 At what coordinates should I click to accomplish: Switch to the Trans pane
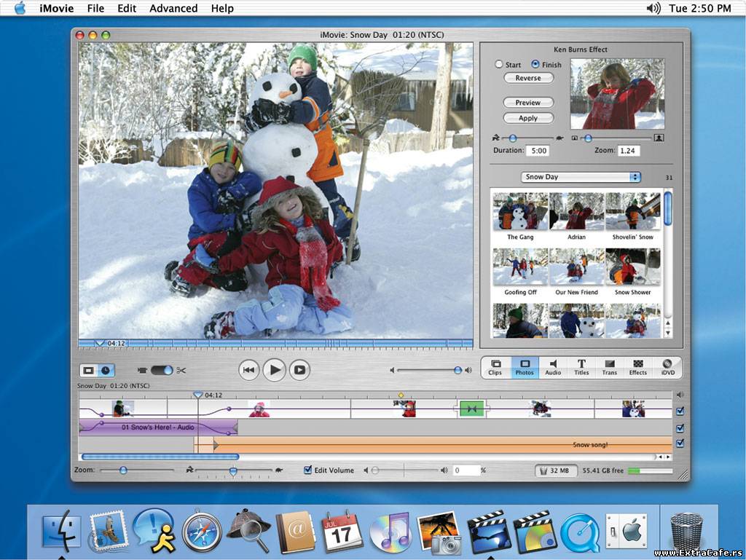[610, 368]
